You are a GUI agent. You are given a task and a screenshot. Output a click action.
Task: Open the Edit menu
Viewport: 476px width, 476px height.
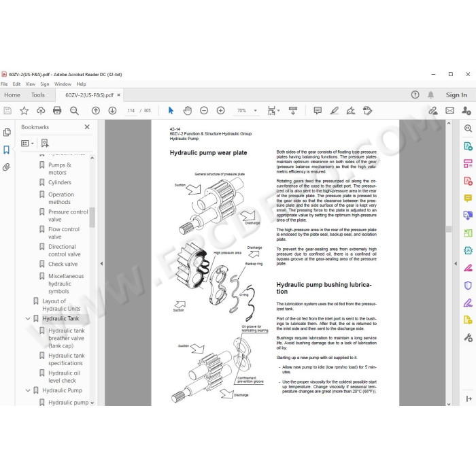[x=16, y=84]
